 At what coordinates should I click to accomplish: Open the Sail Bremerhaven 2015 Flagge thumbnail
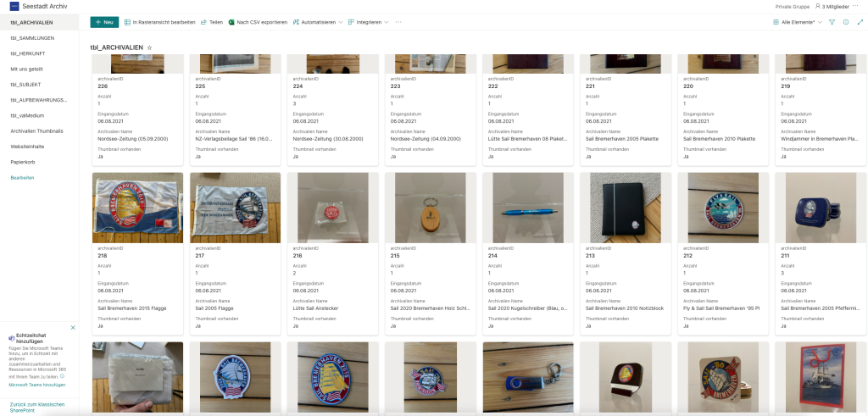pos(138,208)
